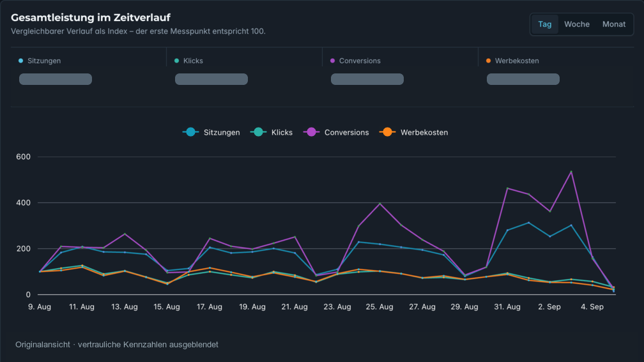Click the 23. Aug x-axis label
This screenshot has height=362, width=644.
point(337,306)
